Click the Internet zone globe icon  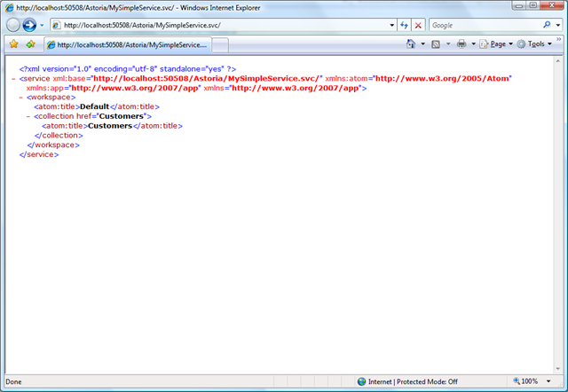pos(361,381)
